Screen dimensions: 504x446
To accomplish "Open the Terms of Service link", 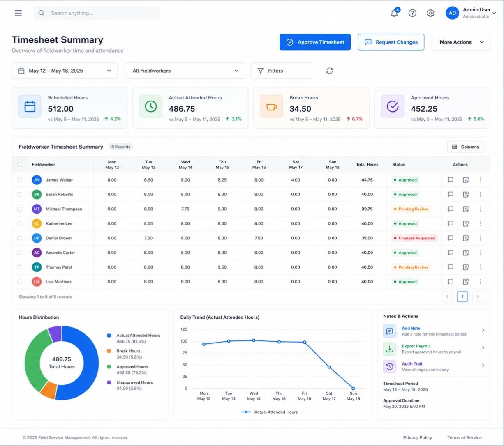I will coord(465,437).
